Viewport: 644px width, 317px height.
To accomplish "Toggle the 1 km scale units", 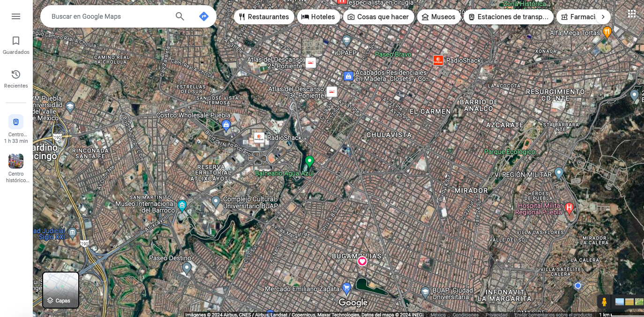I will coord(621,315).
